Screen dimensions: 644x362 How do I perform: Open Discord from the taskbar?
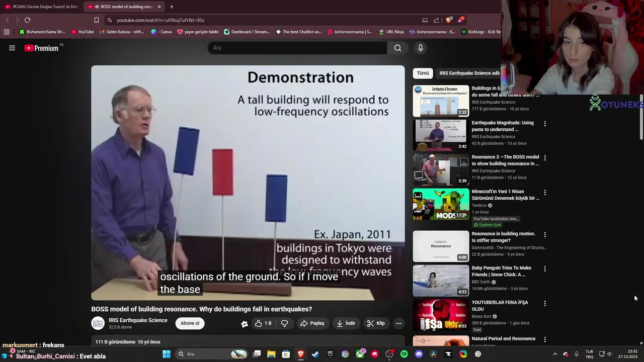click(419, 354)
